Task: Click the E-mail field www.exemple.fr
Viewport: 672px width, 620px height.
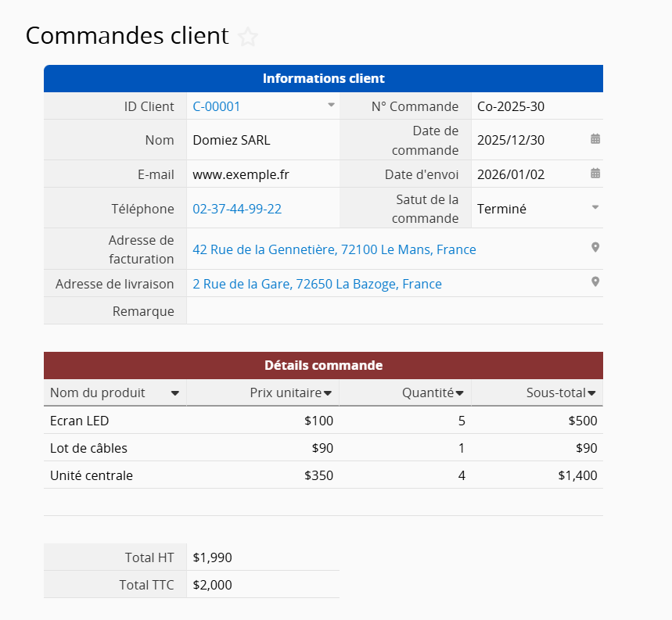Action: pyautogui.click(x=241, y=174)
